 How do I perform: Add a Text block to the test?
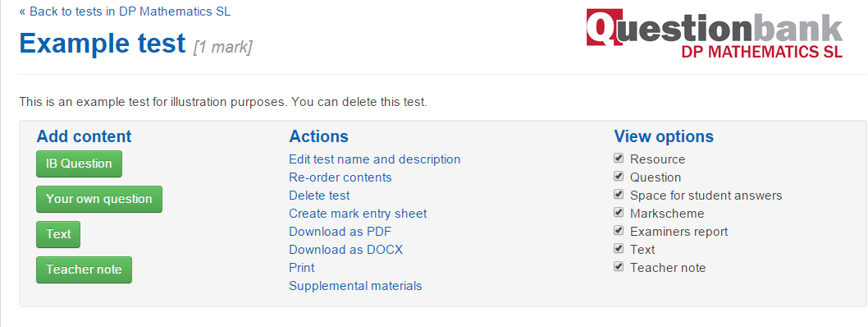58,234
